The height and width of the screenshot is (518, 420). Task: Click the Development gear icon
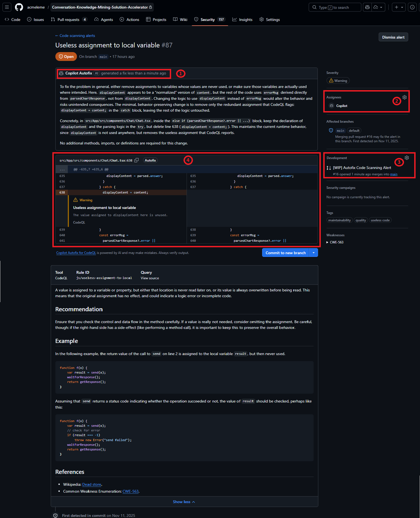pos(407,158)
